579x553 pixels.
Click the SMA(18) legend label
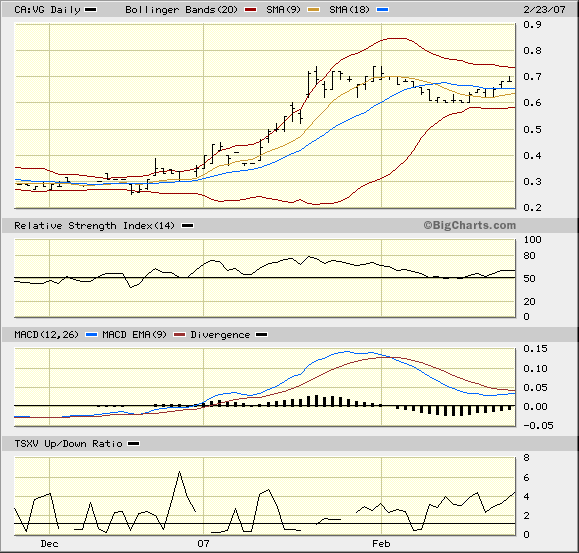[x=349, y=10]
